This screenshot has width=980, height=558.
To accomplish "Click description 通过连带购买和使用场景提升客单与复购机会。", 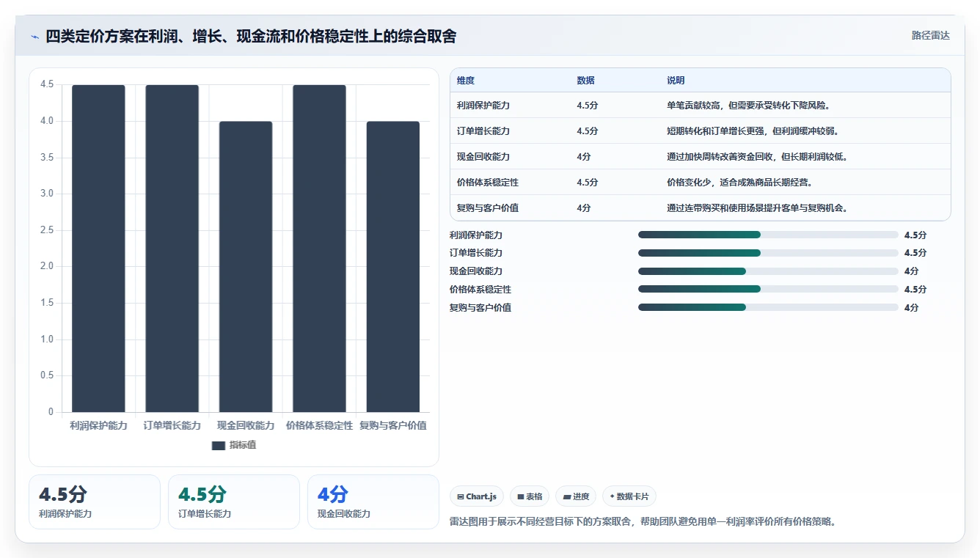I will click(757, 208).
